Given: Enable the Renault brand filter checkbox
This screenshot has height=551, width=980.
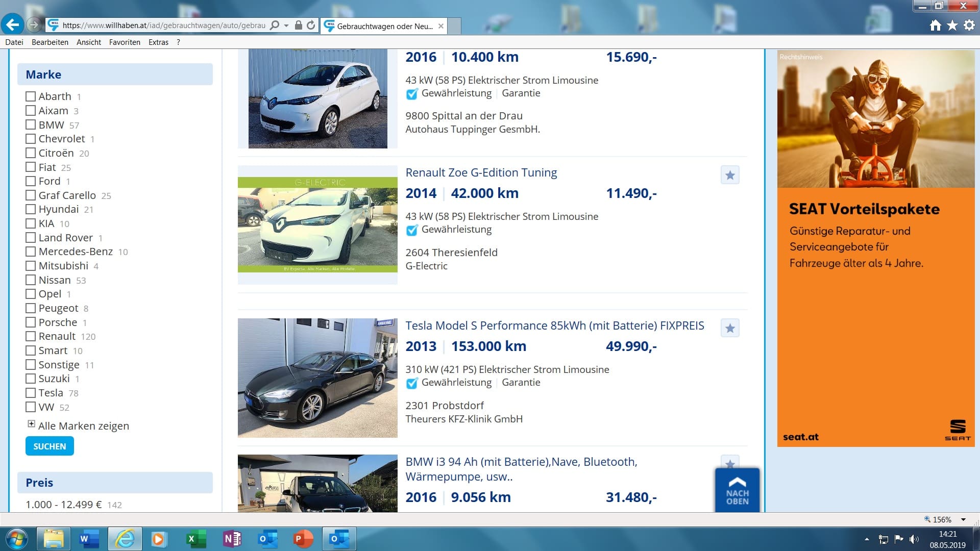Looking at the screenshot, I should coord(31,336).
